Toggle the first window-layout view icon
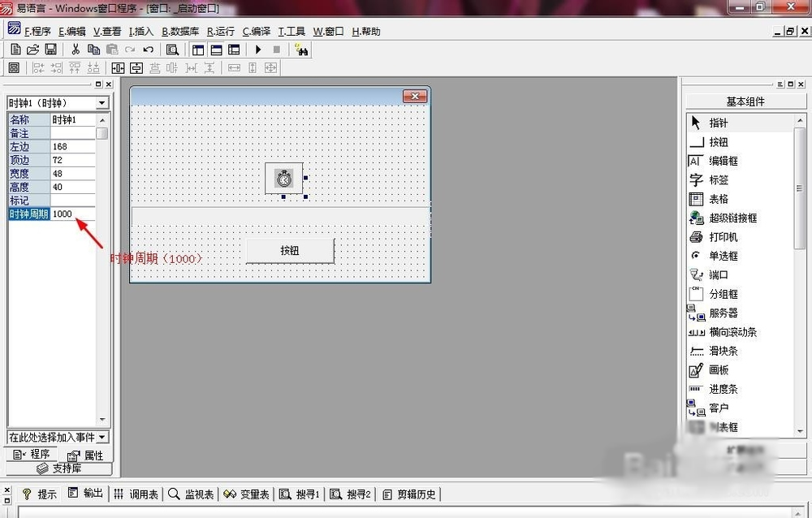This screenshot has width=812, height=518. pos(198,50)
